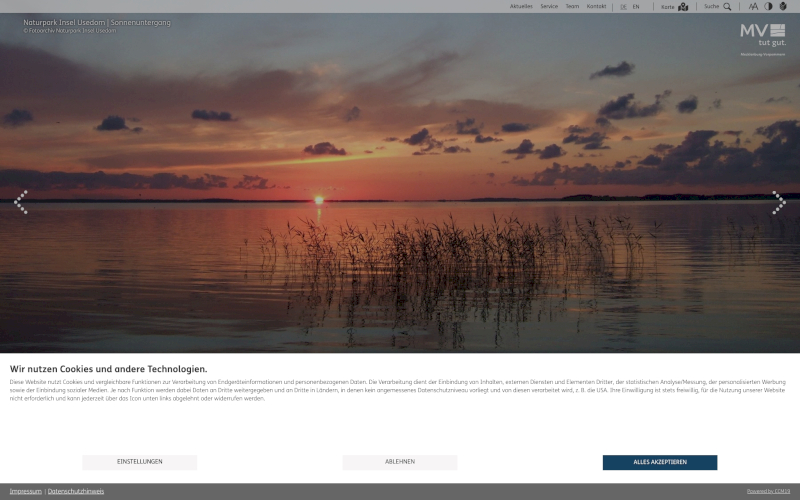Select DE language option
The image size is (800, 500).
pos(623,6)
